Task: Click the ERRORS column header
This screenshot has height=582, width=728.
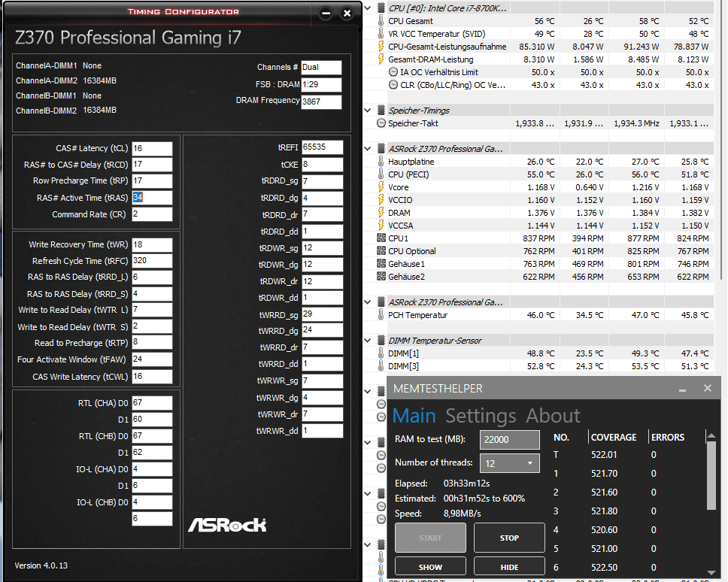Action: point(668,438)
